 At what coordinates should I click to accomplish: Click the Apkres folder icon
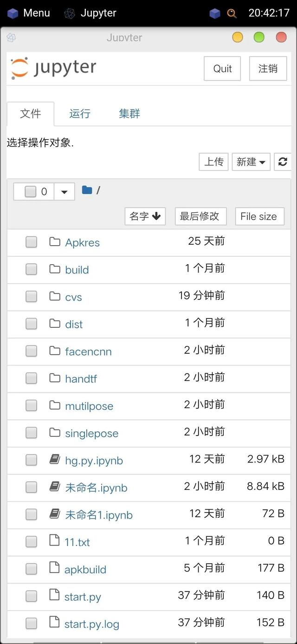coord(55,242)
